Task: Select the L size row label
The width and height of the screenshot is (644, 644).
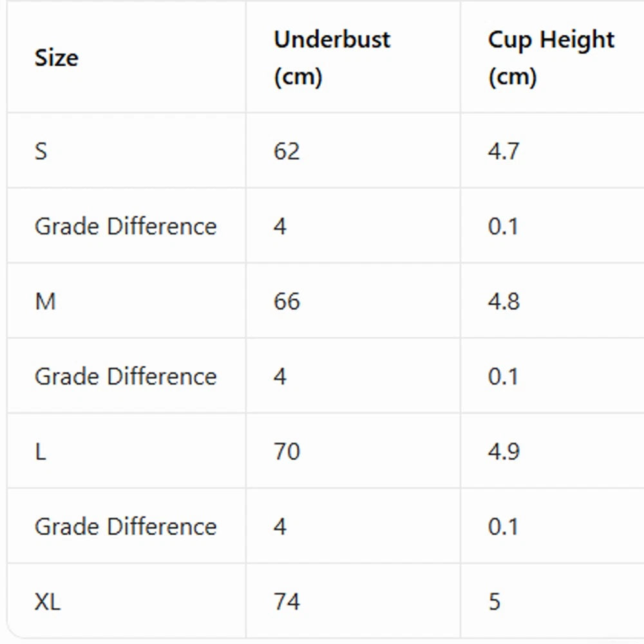Action: point(40,451)
